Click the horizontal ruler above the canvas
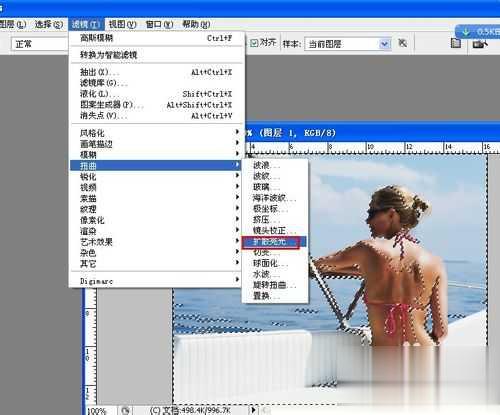Viewport: 500px width, 415px height. point(373,148)
